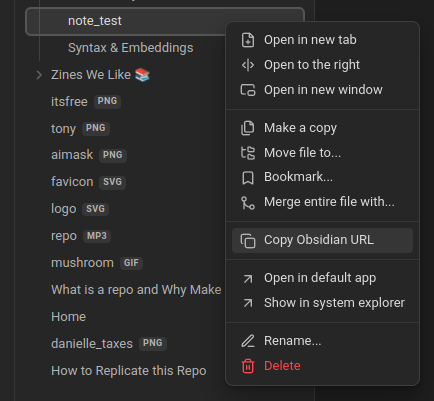Click the Bookmark icon in context menu
Screen dimensions: 434x401
248,178
